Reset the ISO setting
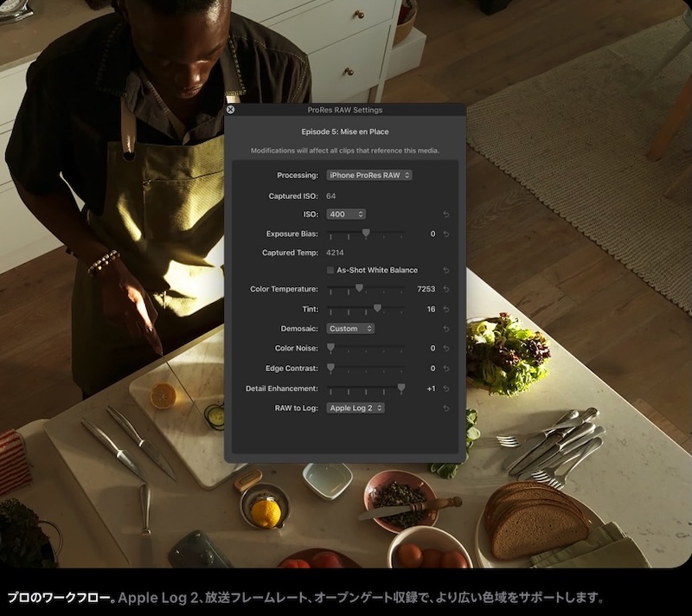692x616 pixels. click(446, 215)
